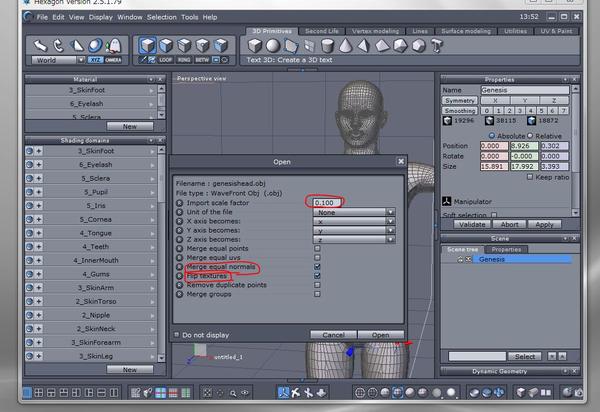Image resolution: width=600 pixels, height=412 pixels.
Task: Expand the X axis becomes dropdown
Action: click(353, 221)
